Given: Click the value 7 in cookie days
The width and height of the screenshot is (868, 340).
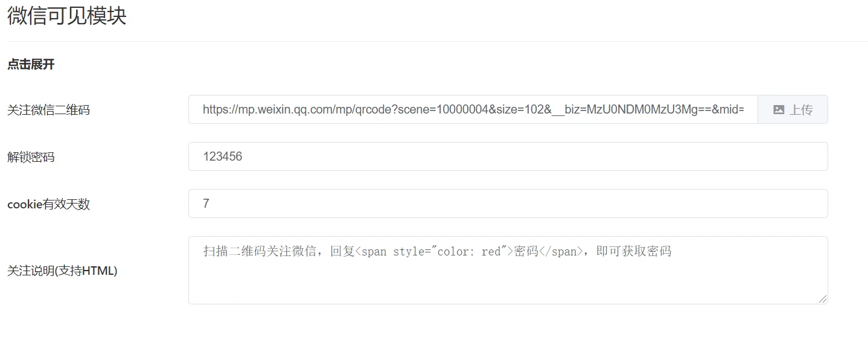Looking at the screenshot, I should (206, 204).
